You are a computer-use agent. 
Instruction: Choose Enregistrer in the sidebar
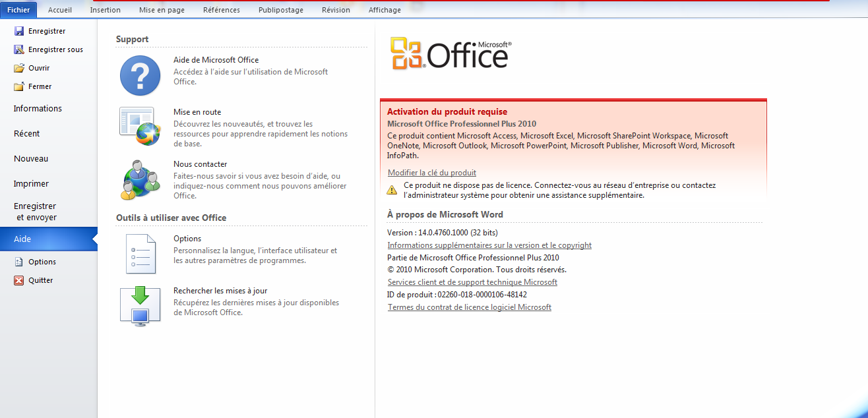(47, 31)
